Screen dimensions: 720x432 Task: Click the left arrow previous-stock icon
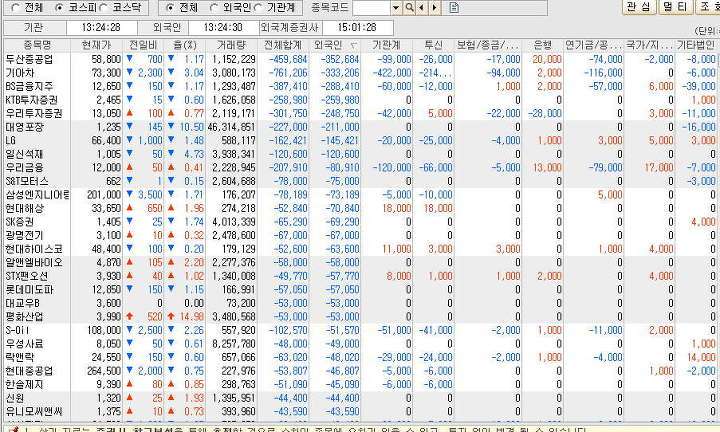[422, 8]
